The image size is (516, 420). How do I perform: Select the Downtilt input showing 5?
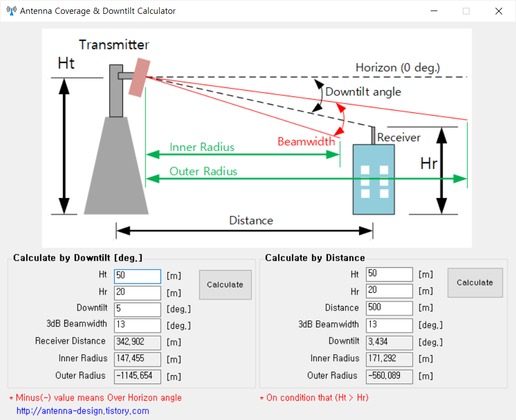click(137, 309)
